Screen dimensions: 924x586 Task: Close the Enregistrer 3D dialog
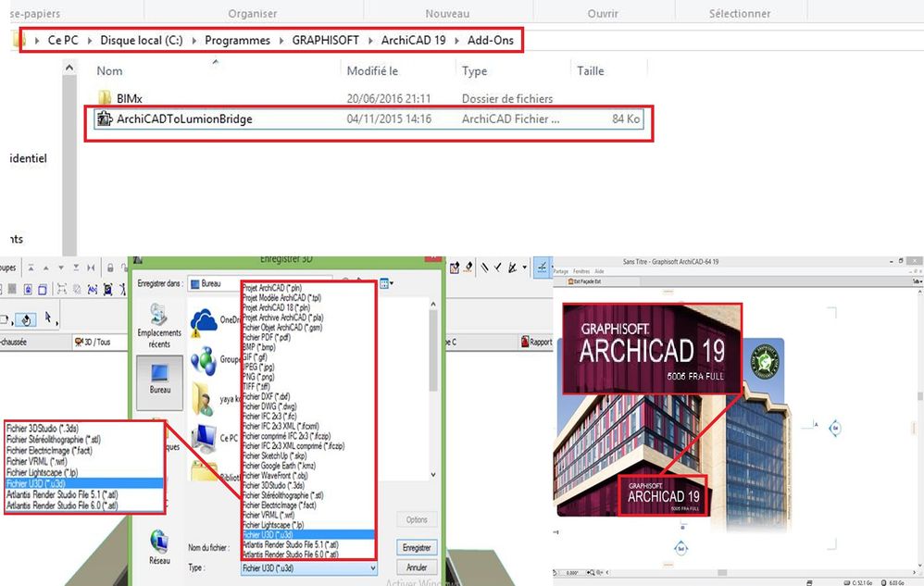433,259
